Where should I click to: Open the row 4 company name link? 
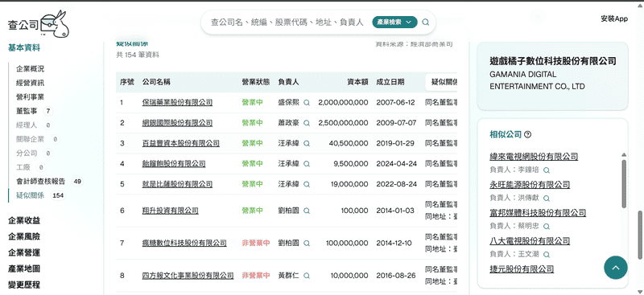(174, 164)
